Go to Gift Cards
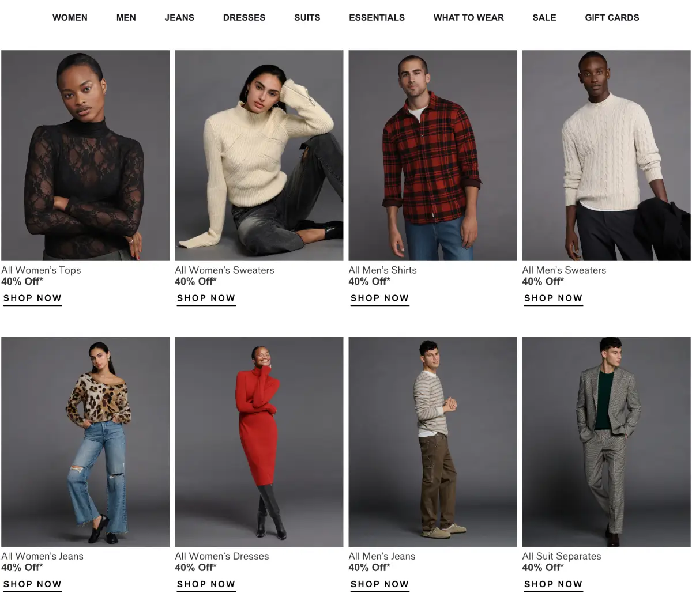Image resolution: width=692 pixels, height=616 pixels. pos(612,18)
